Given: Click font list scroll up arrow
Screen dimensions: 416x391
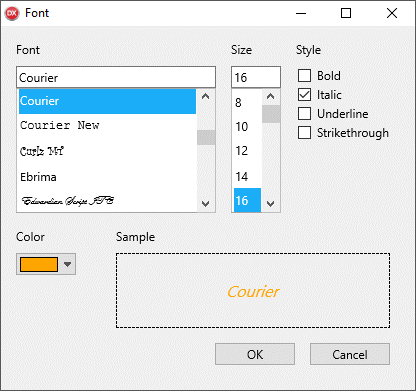Looking at the screenshot, I should coord(206,97).
